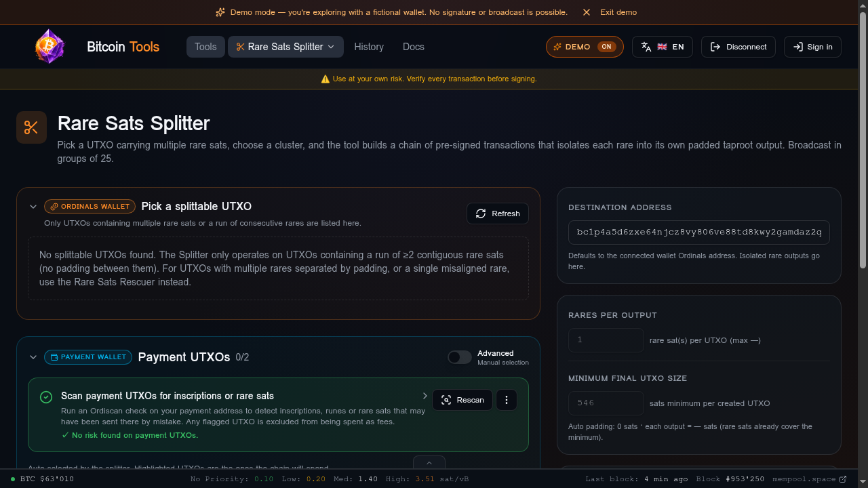
Task: Click the BTC $63'010 price text
Action: (47, 479)
